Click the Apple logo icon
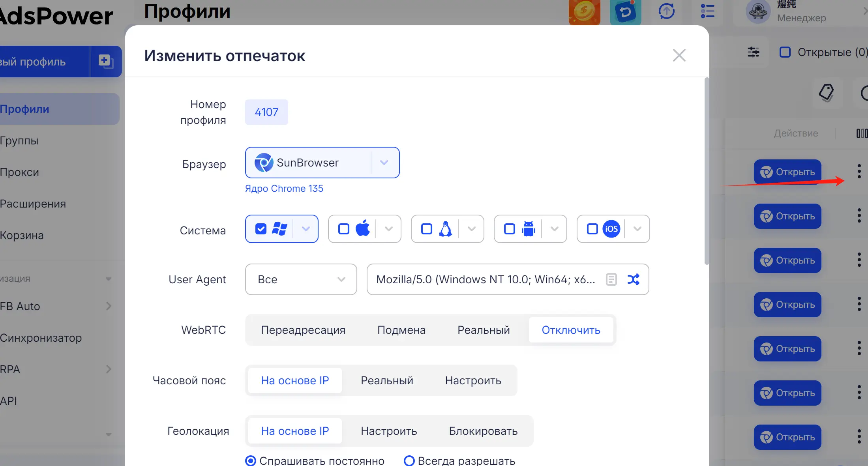The image size is (868, 466). point(363,228)
